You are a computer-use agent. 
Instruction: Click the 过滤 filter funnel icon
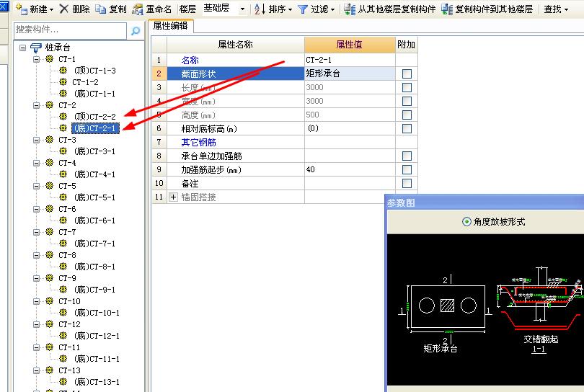pyautogui.click(x=303, y=9)
